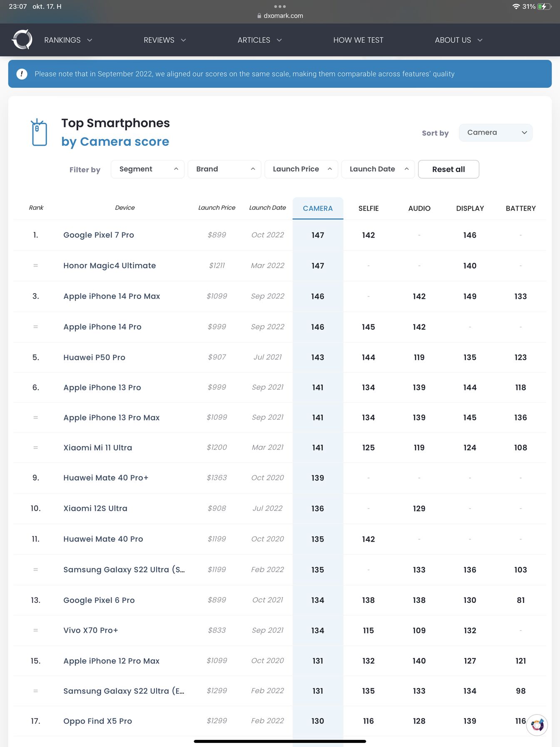Click iPhone 12 Pro Max audio score 140
Image resolution: width=560 pixels, height=747 pixels.
pos(419,661)
